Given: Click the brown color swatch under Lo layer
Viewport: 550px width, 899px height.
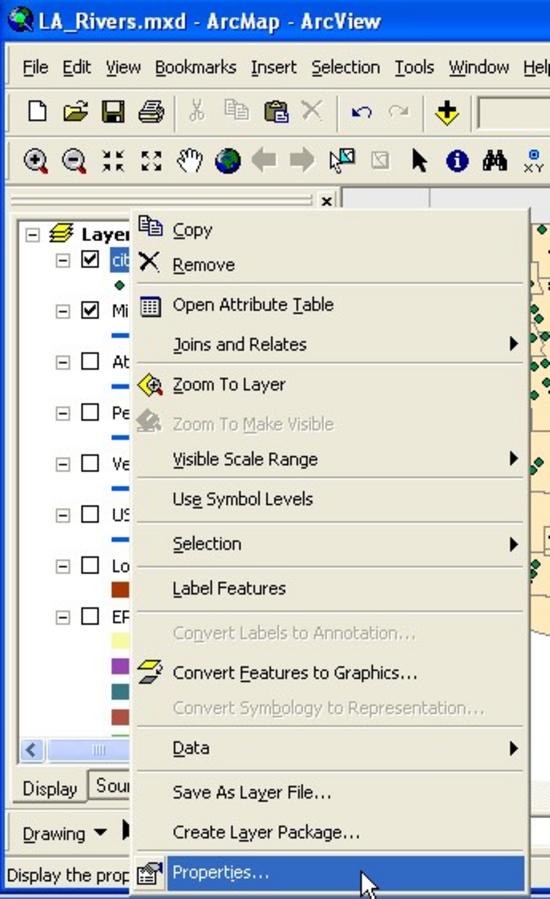Looking at the screenshot, I should click(120, 589).
